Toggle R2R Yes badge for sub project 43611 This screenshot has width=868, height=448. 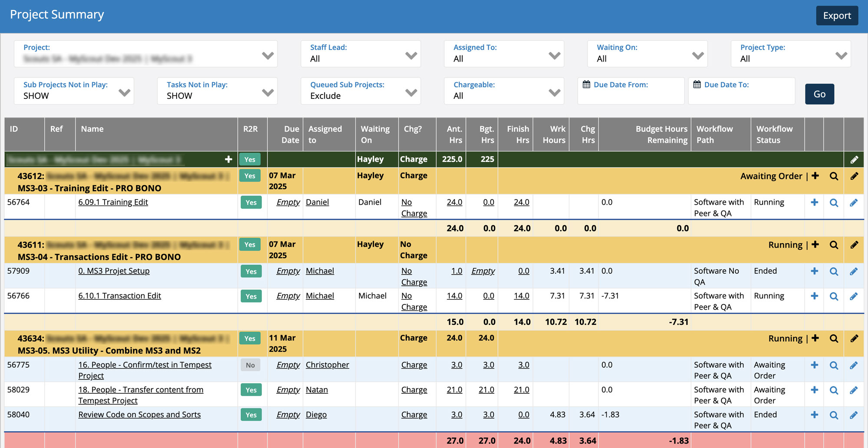pos(250,245)
